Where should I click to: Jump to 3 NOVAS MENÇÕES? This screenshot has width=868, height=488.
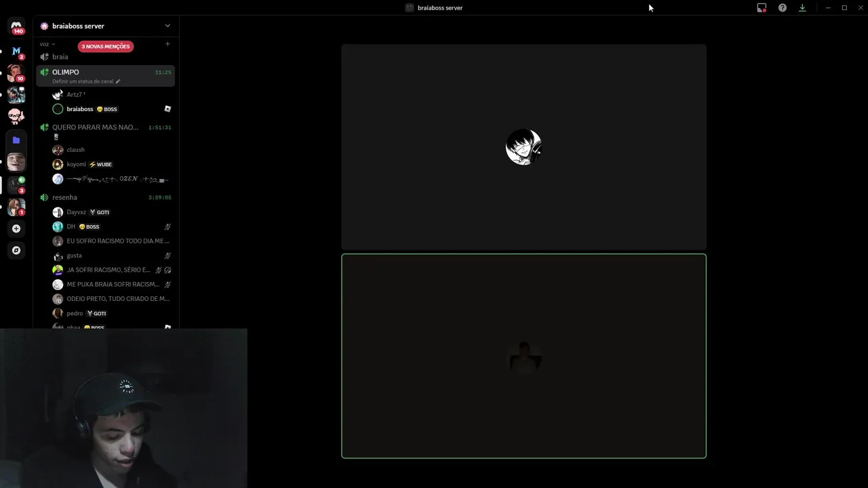[105, 47]
